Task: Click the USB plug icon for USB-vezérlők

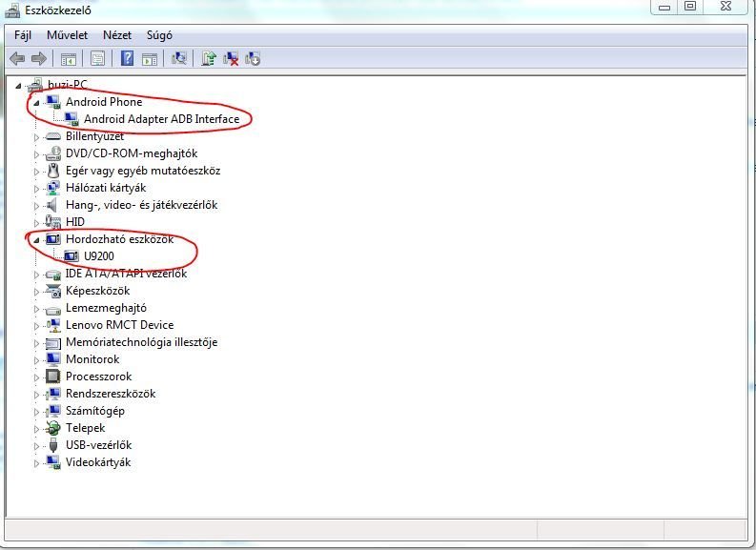Action: pyautogui.click(x=53, y=445)
